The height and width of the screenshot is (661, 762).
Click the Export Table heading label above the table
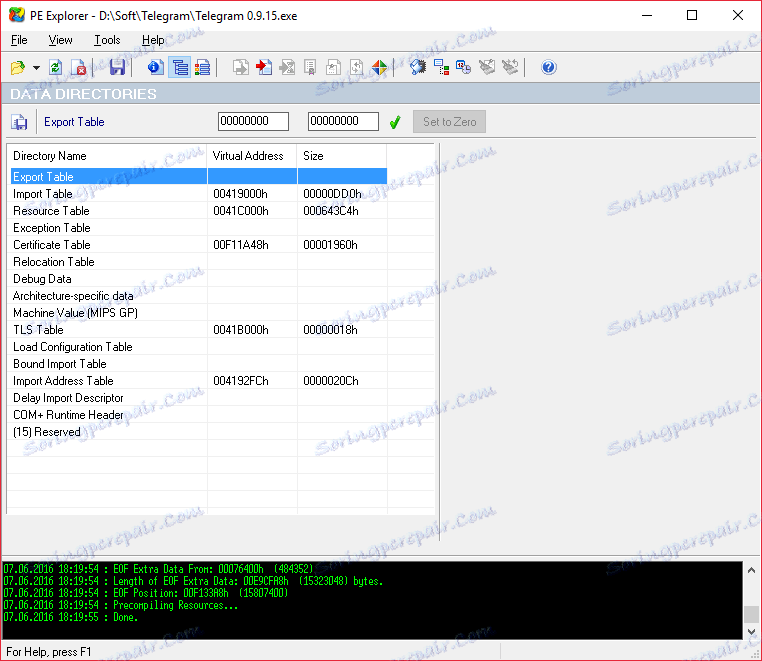click(74, 122)
